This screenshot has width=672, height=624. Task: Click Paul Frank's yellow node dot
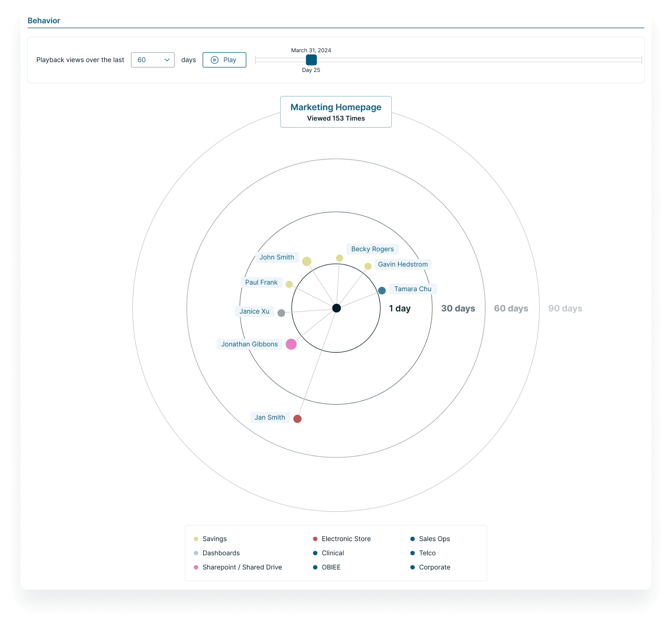tap(289, 284)
